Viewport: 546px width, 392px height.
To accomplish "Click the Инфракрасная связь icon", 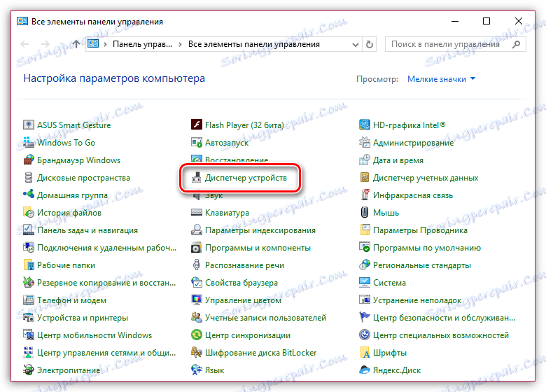I will [x=365, y=195].
